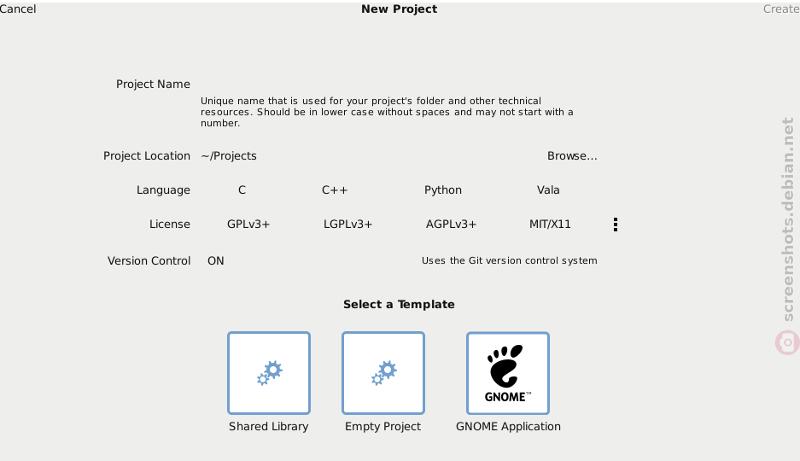Choose the AGPLv3+ license option

click(451, 224)
